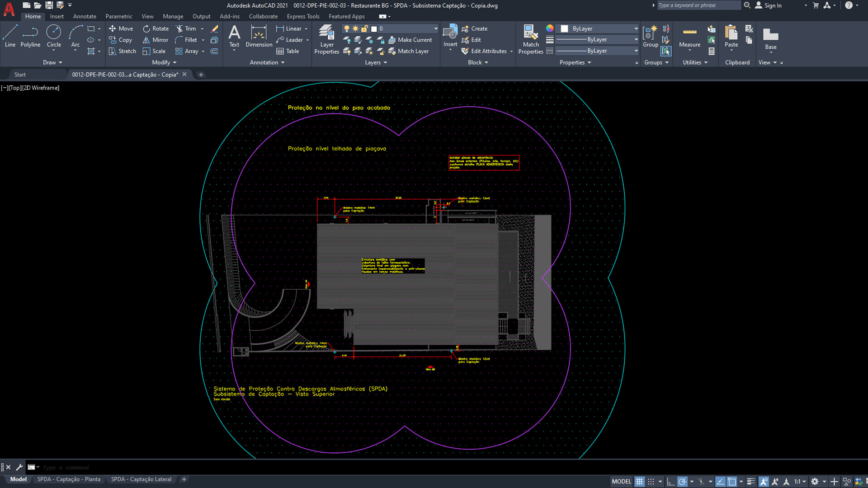The width and height of the screenshot is (868, 488).
Task: Toggle annotation visibility in status bar
Action: click(764, 482)
